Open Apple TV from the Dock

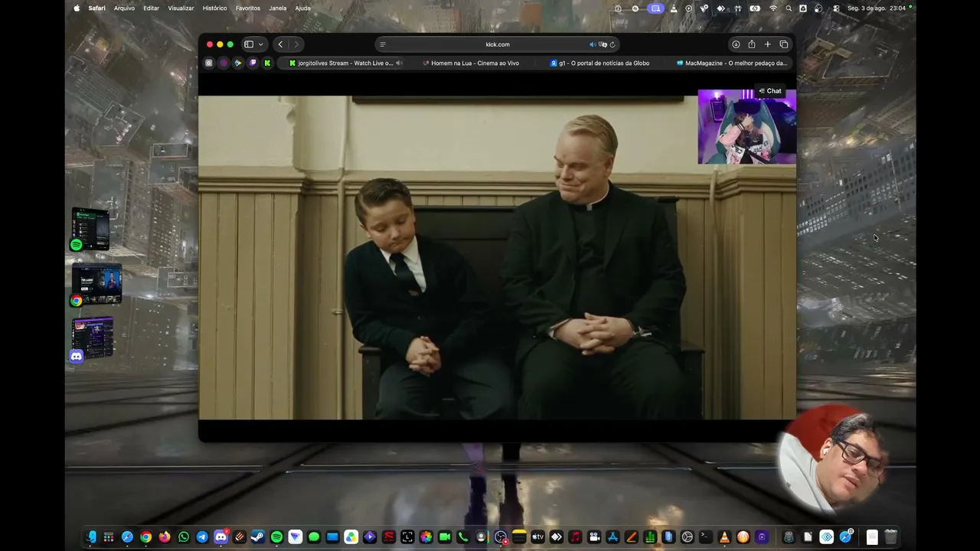(537, 537)
